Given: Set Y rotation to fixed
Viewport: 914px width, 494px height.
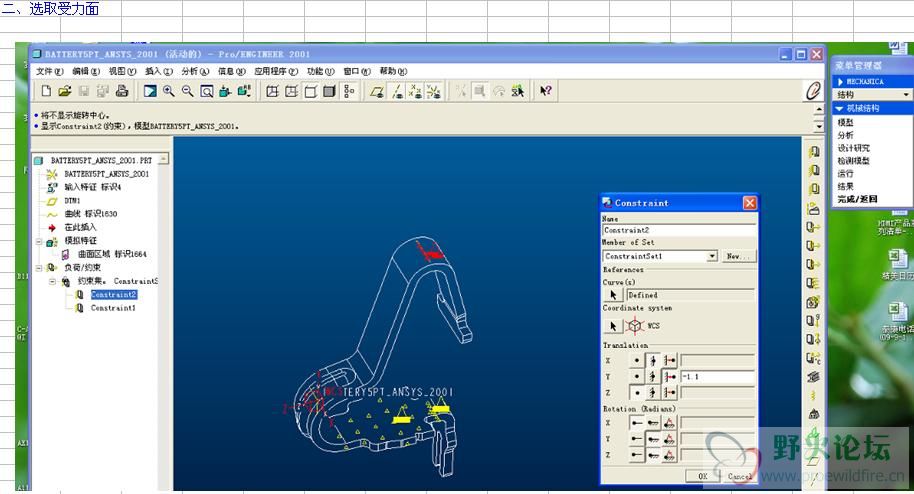Looking at the screenshot, I should pos(653,439).
